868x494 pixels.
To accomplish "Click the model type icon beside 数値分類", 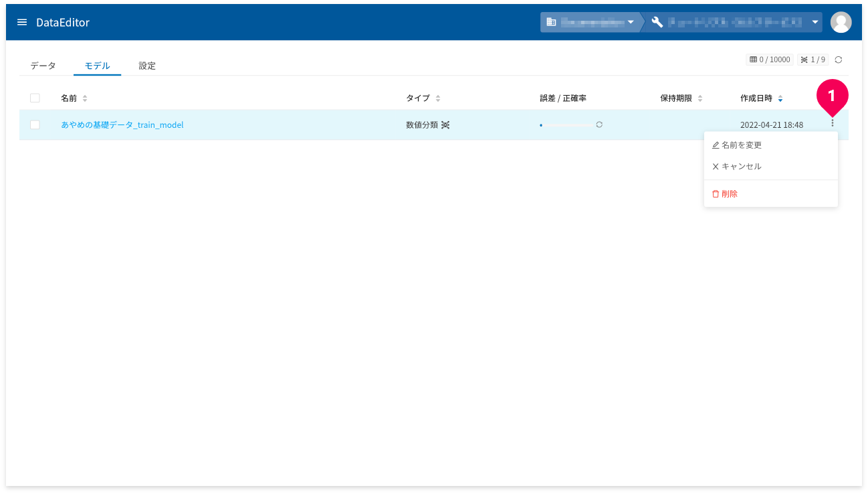I will (445, 125).
